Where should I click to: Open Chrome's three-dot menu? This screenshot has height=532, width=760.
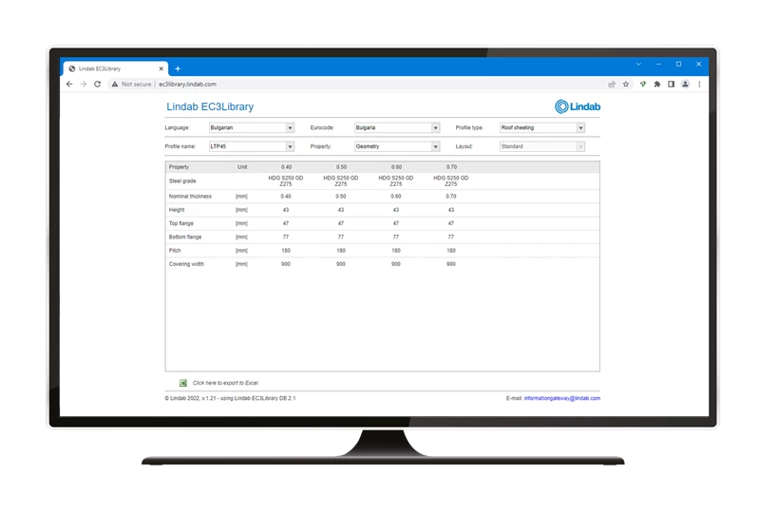(697, 84)
